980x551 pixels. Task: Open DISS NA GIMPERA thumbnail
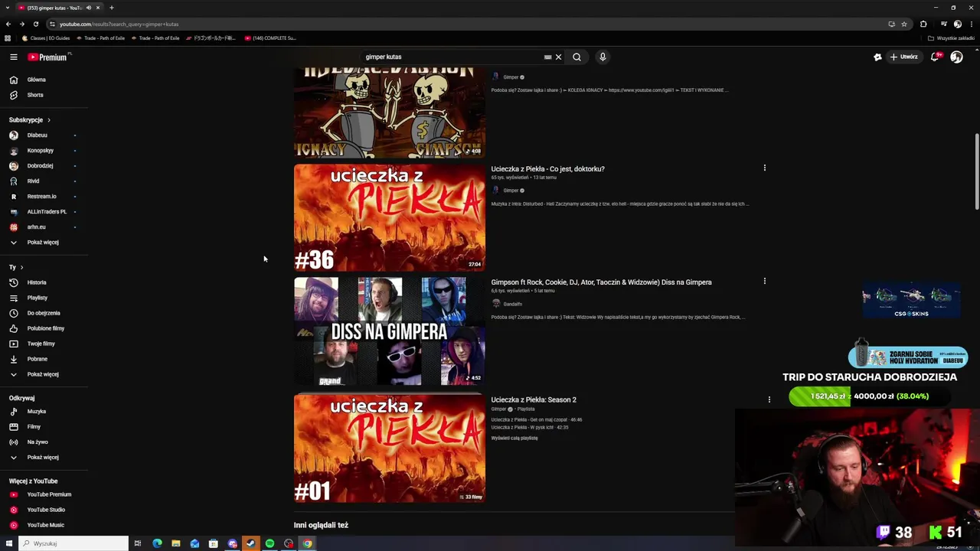point(390,331)
